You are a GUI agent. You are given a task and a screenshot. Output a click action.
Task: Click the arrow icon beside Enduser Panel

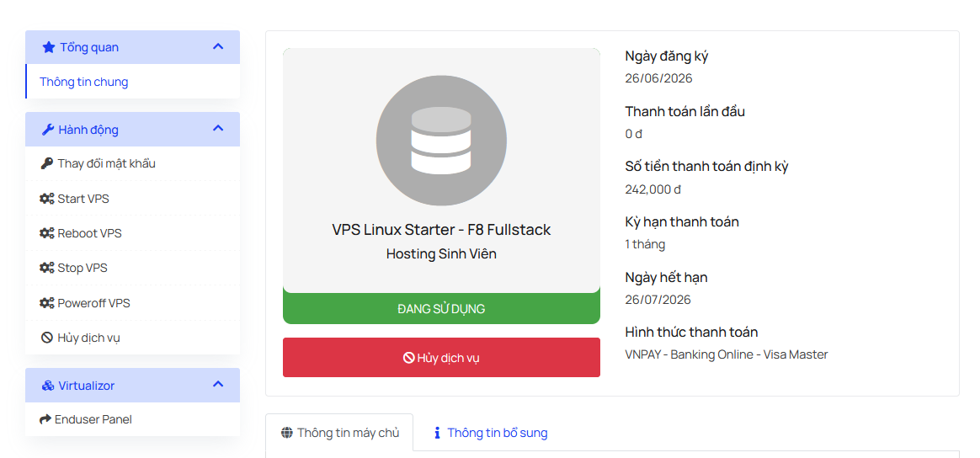(x=45, y=420)
